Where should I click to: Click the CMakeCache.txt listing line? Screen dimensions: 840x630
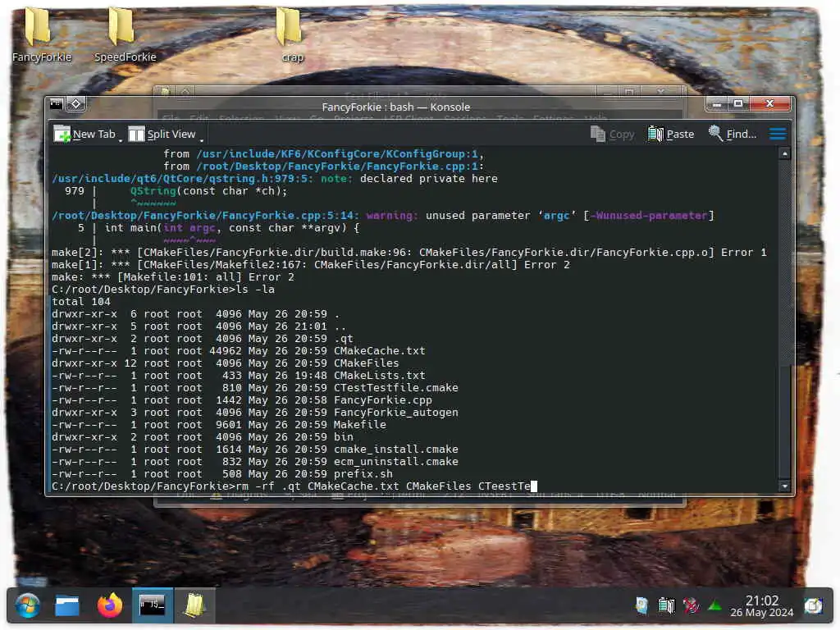pos(239,351)
